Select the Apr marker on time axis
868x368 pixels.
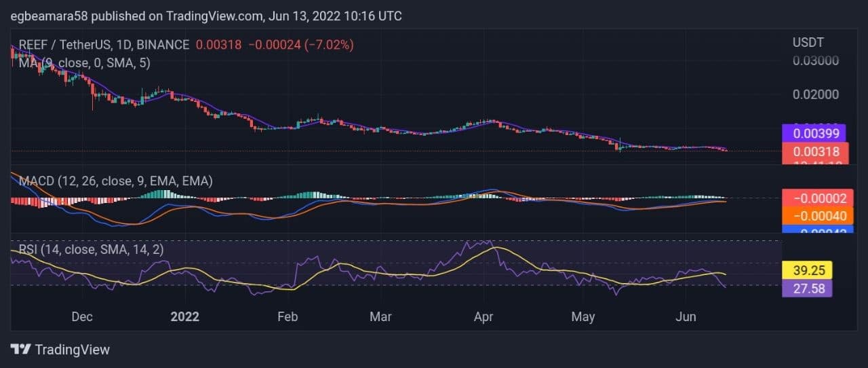point(484,316)
